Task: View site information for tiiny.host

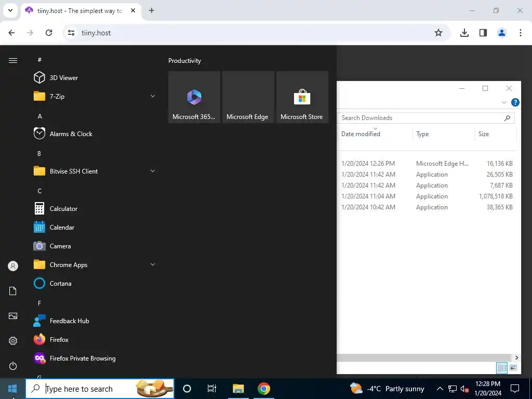Action: coord(71,33)
